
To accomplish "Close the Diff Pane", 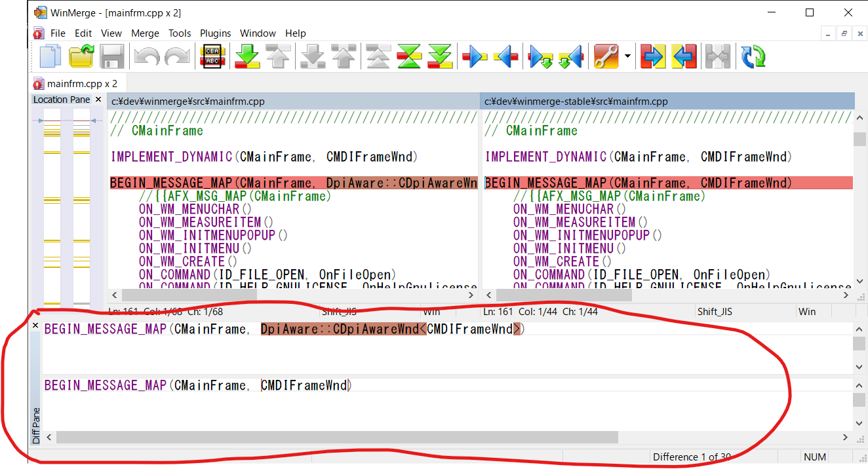I will 35,325.
